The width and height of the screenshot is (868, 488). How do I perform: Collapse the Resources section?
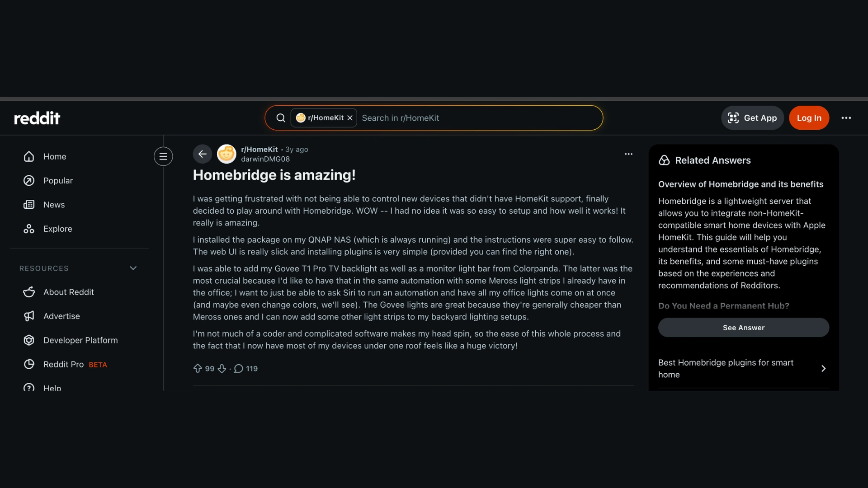[133, 268]
